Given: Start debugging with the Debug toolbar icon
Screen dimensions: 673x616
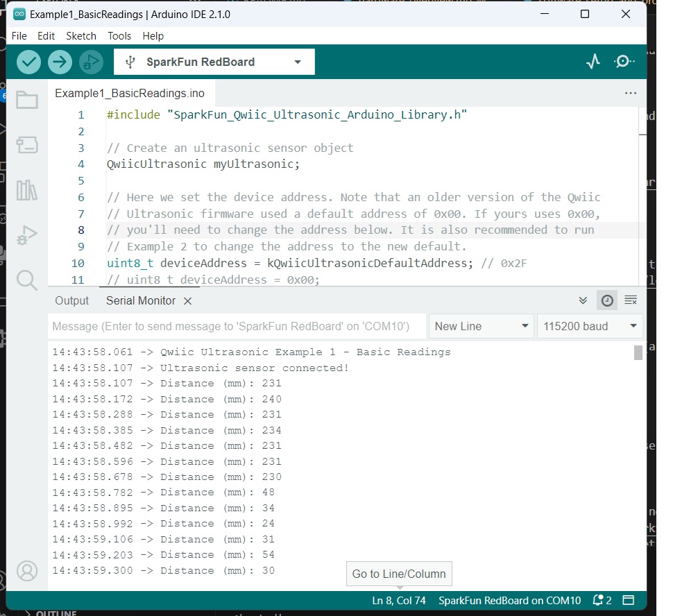Looking at the screenshot, I should (91, 62).
